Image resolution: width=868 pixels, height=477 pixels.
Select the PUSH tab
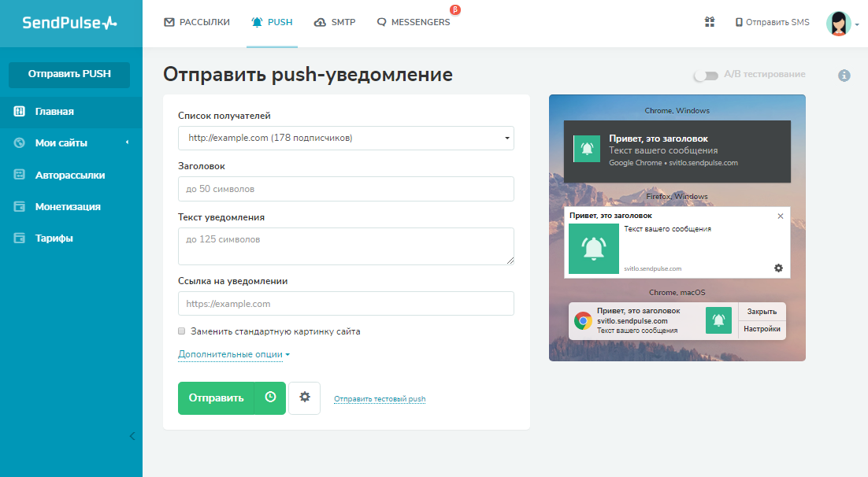272,22
